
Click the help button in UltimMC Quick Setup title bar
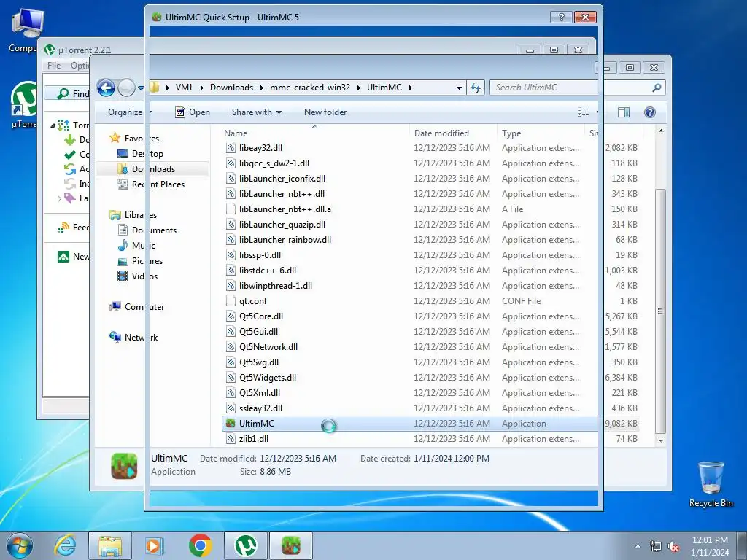click(561, 17)
